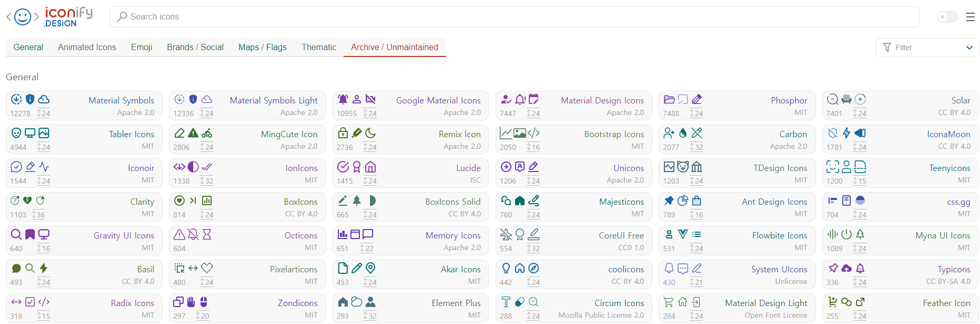Click the 'ISC' license text under Lucide
The height and width of the screenshot is (324, 980).
(475, 180)
